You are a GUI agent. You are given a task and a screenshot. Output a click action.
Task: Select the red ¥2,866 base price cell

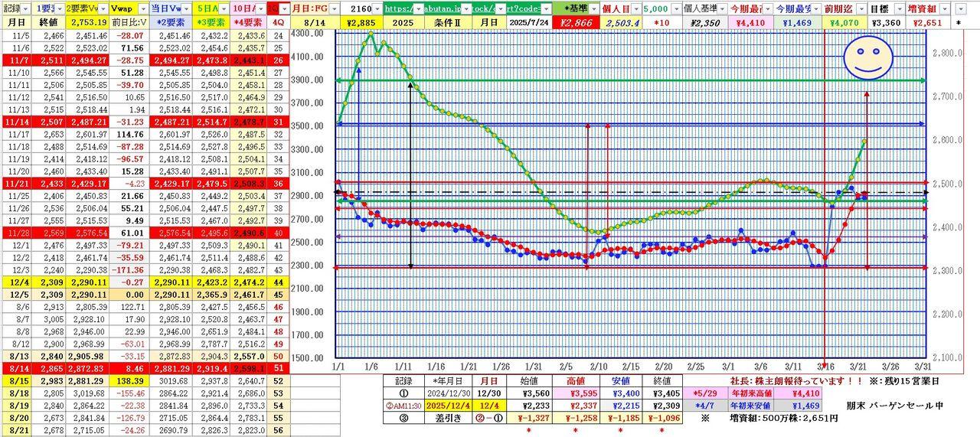pyautogui.click(x=576, y=23)
